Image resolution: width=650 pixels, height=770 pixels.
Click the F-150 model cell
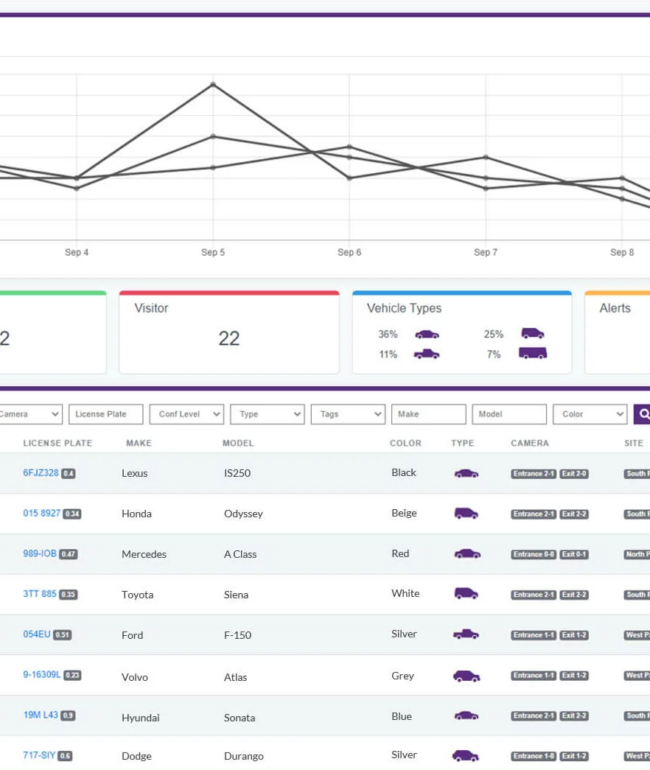pyautogui.click(x=238, y=635)
